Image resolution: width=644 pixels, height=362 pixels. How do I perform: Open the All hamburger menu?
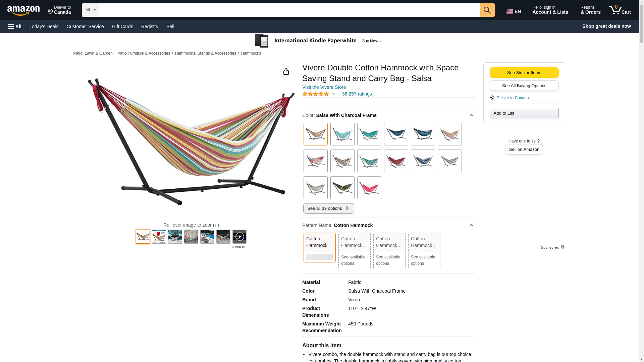tap(15, 26)
